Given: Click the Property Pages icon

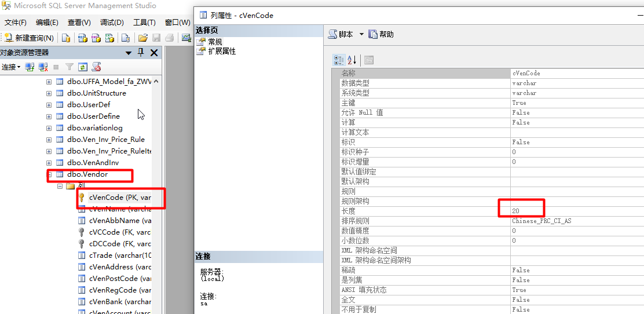Looking at the screenshot, I should click(x=368, y=60).
